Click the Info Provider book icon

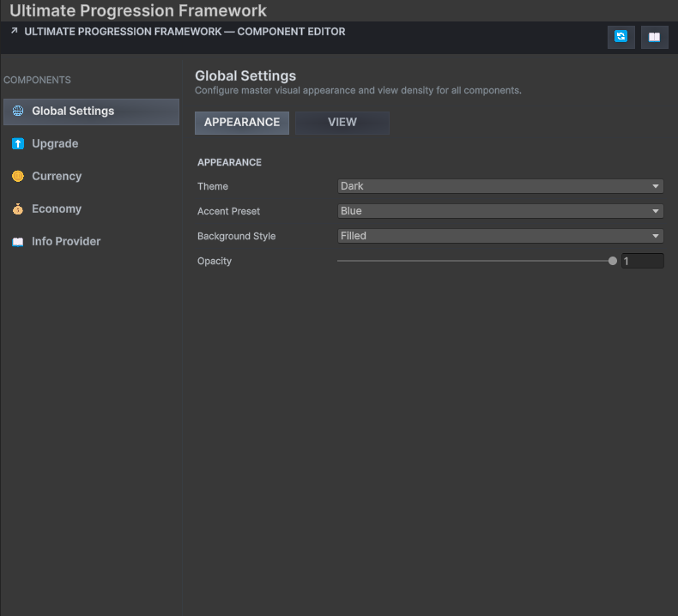pyautogui.click(x=18, y=241)
